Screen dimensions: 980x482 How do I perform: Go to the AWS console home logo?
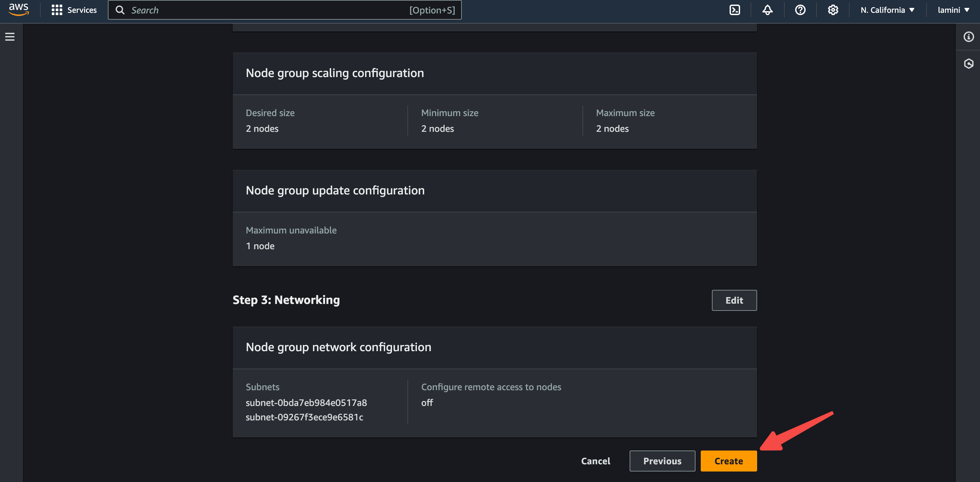(x=19, y=10)
